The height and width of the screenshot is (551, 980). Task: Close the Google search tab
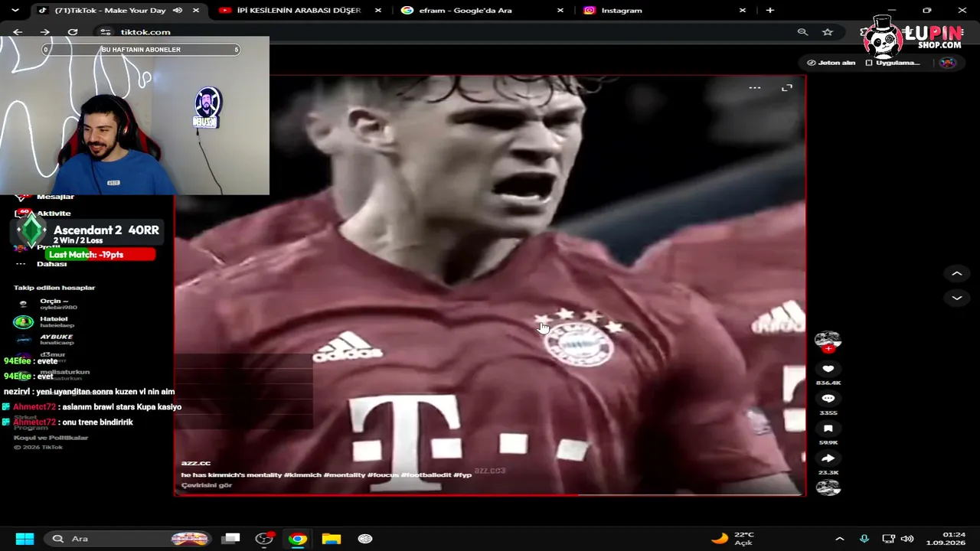[560, 10]
